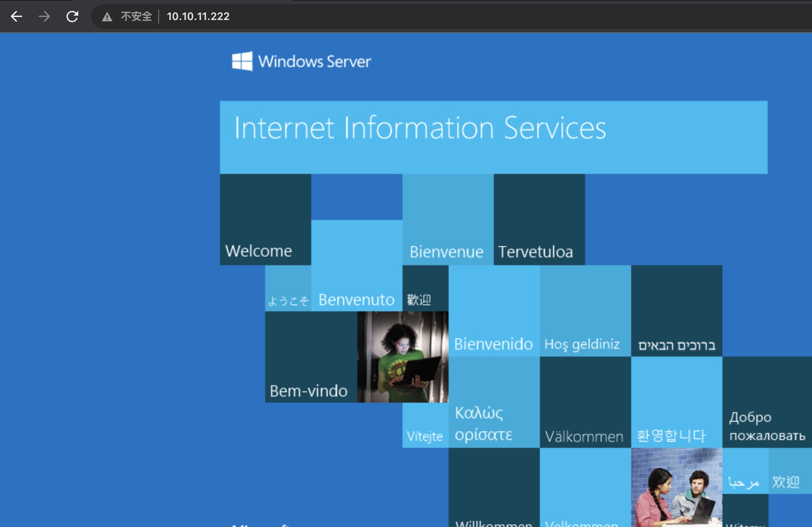The width and height of the screenshot is (812, 527).
Task: Click the Willkommen tile
Action: coord(494,487)
